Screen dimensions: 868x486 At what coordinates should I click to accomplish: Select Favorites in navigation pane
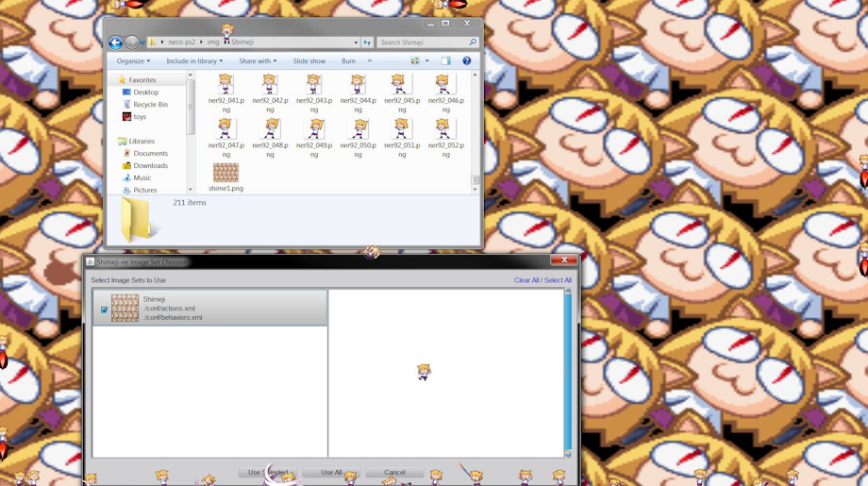[x=142, y=80]
